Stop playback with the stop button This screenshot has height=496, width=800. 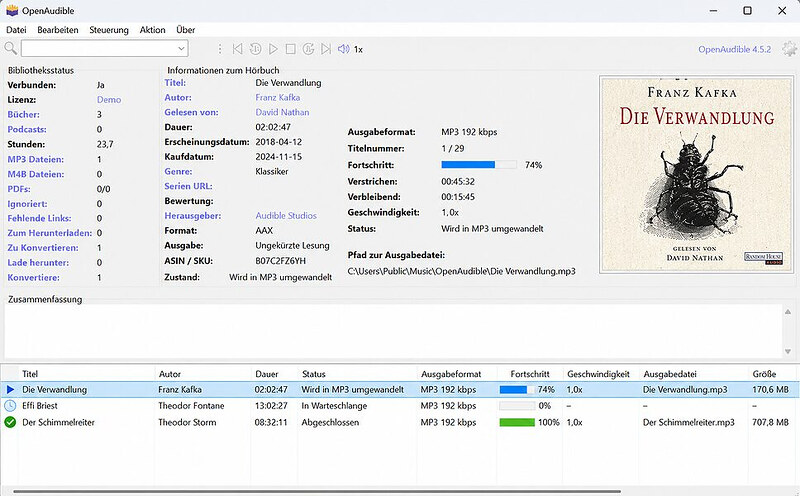pos(291,49)
